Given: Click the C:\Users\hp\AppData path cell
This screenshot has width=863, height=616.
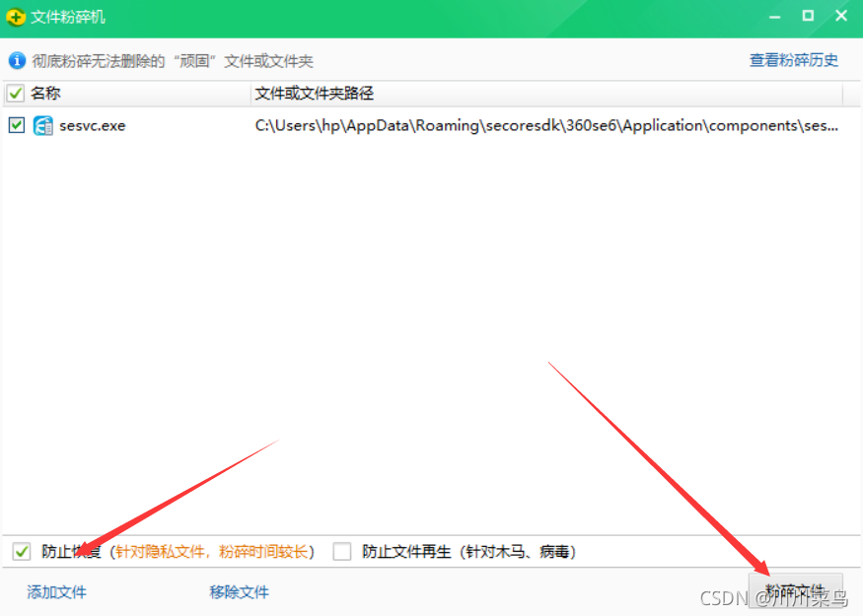Looking at the screenshot, I should point(546,126).
